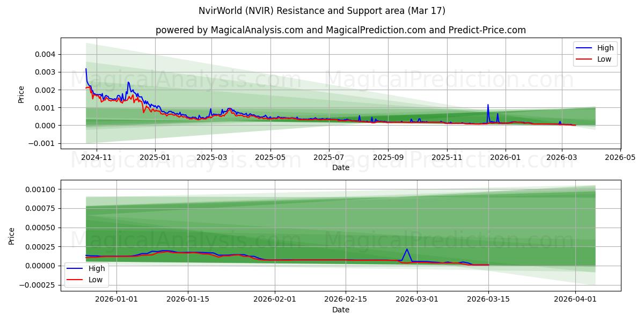Click the top chart y-axis value '−0.001'
Viewport: 644px width, 322px height.
pos(42,143)
